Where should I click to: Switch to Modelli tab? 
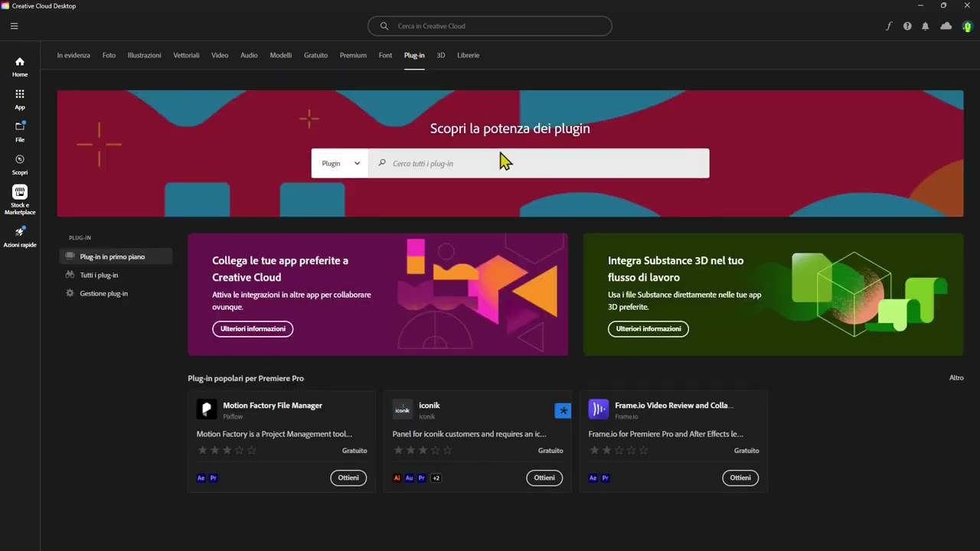281,55
